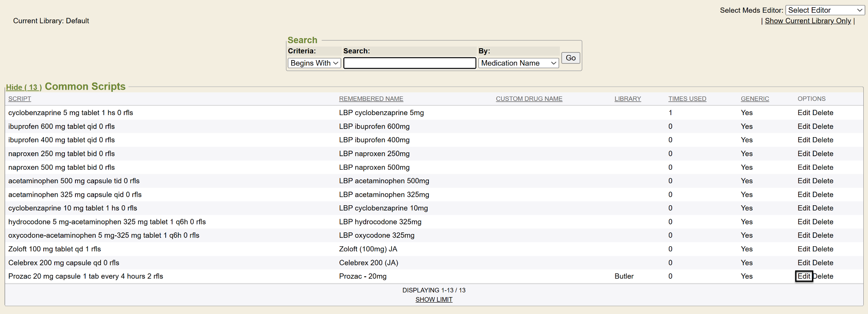Sort by CUSTOM DRUG NAME column
The height and width of the screenshot is (314, 868).
pyautogui.click(x=529, y=99)
